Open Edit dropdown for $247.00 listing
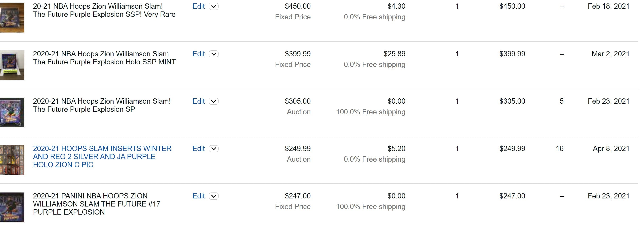This screenshot has width=644, height=232. (213, 196)
